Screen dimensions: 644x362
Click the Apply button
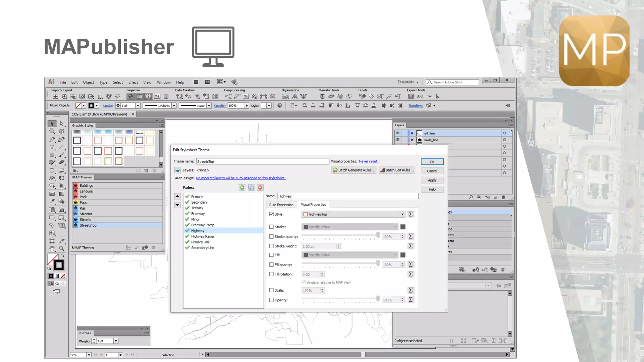[x=432, y=180]
